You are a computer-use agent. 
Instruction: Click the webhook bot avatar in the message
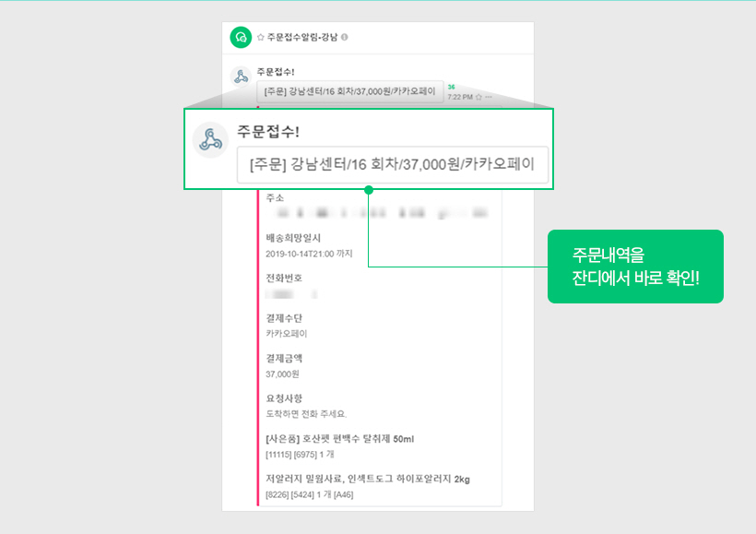240,76
